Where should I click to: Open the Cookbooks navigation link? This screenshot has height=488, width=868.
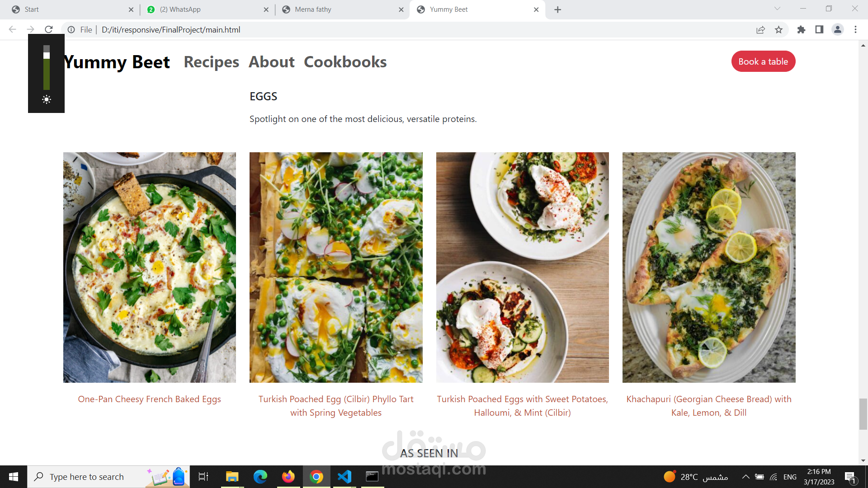345,62
